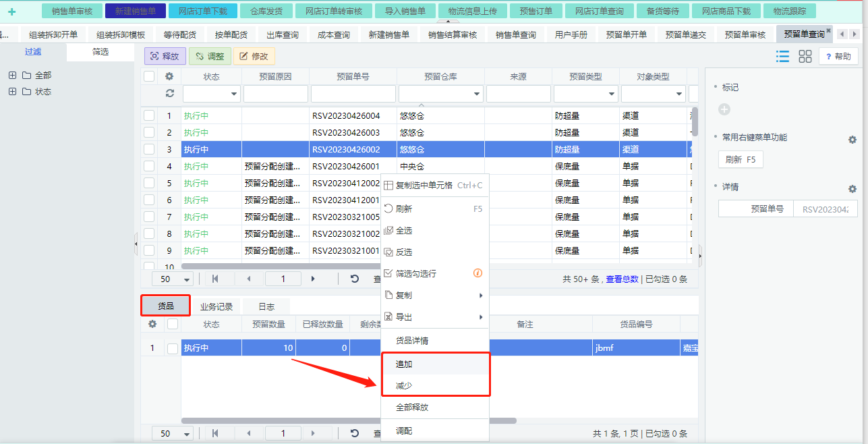Check row 2 checkbox RSV20230426003
The width and height of the screenshot is (868, 444).
pyautogui.click(x=149, y=132)
